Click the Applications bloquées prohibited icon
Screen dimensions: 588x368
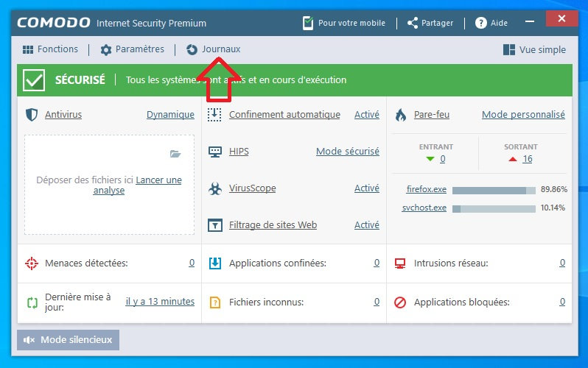[x=400, y=302]
